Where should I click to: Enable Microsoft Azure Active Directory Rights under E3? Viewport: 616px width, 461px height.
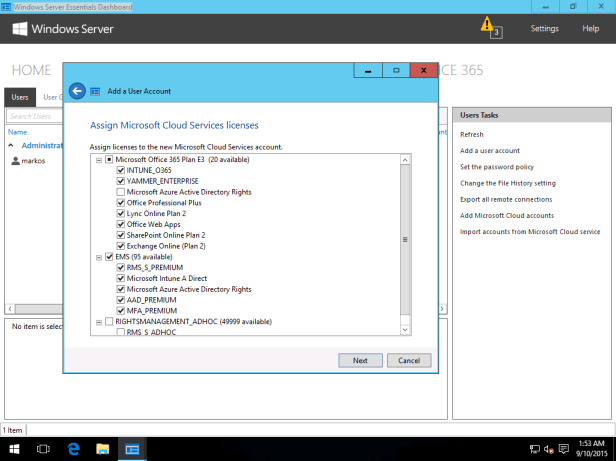120,192
